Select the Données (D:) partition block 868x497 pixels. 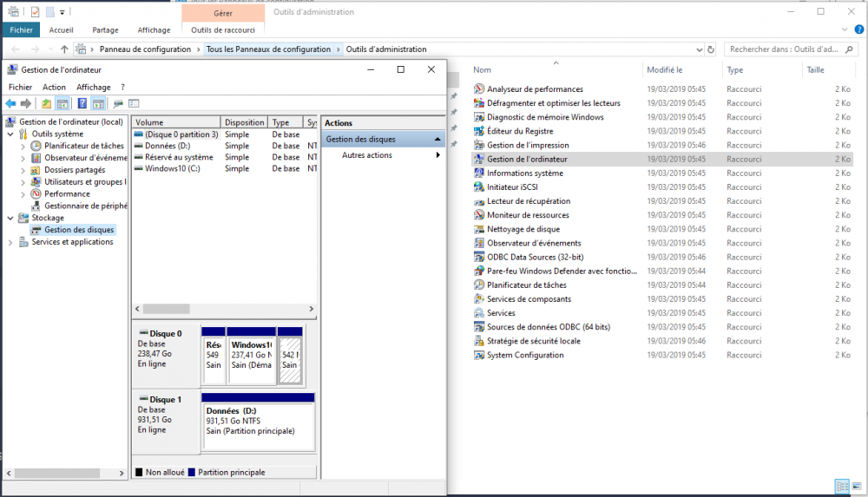coord(258,425)
